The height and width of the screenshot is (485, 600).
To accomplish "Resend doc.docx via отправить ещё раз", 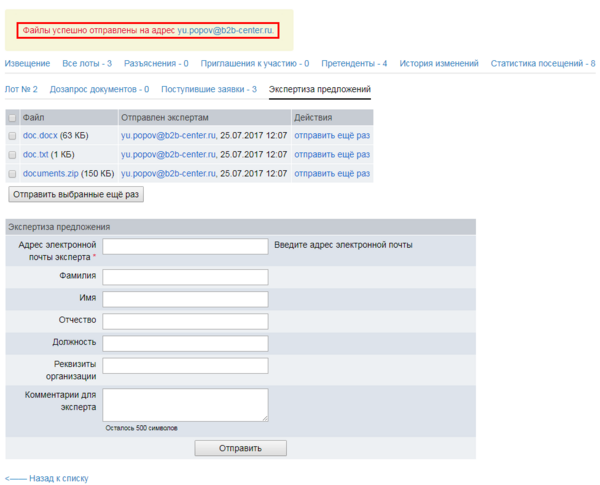I will click(x=332, y=135).
